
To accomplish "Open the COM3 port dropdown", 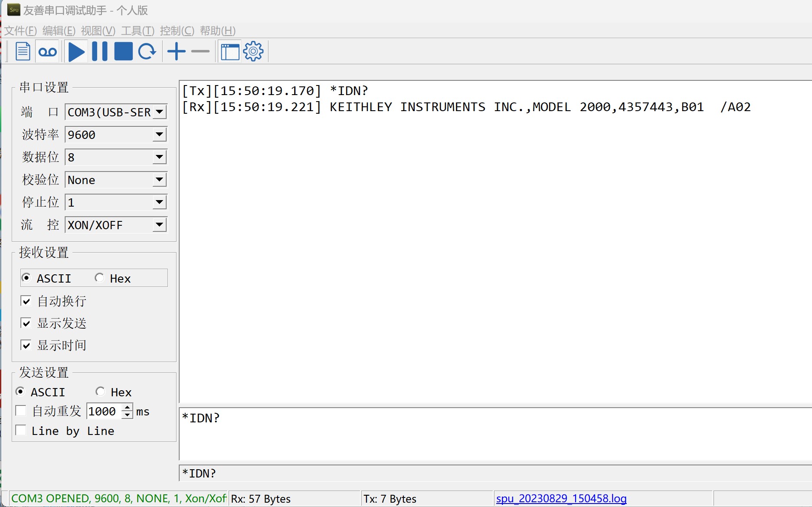I will [x=160, y=112].
